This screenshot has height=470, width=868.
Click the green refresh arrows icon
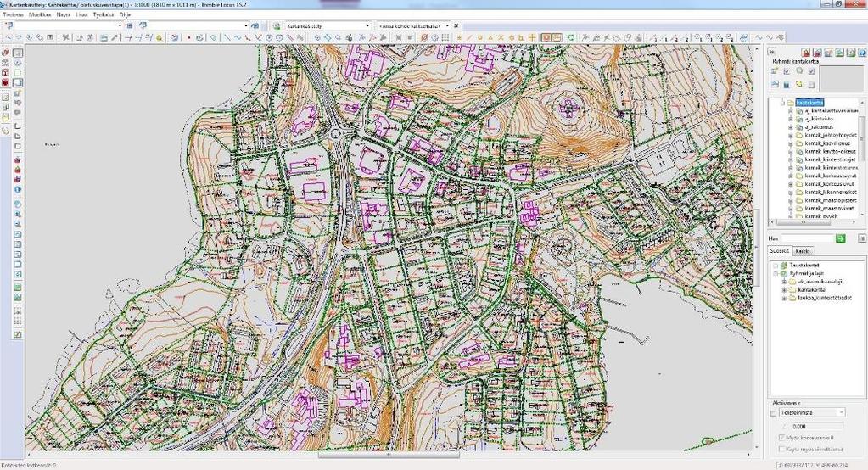point(571,37)
